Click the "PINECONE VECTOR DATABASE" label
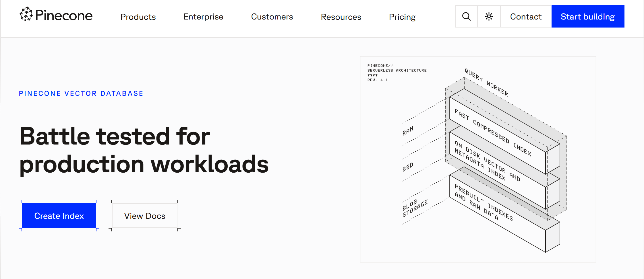Image resolution: width=644 pixels, height=279 pixels. click(x=81, y=93)
